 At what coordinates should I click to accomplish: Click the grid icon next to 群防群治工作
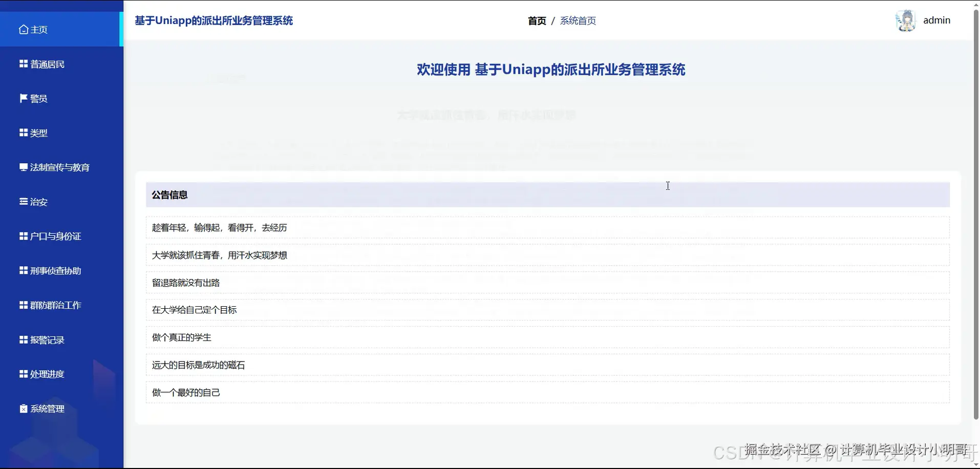click(24, 305)
